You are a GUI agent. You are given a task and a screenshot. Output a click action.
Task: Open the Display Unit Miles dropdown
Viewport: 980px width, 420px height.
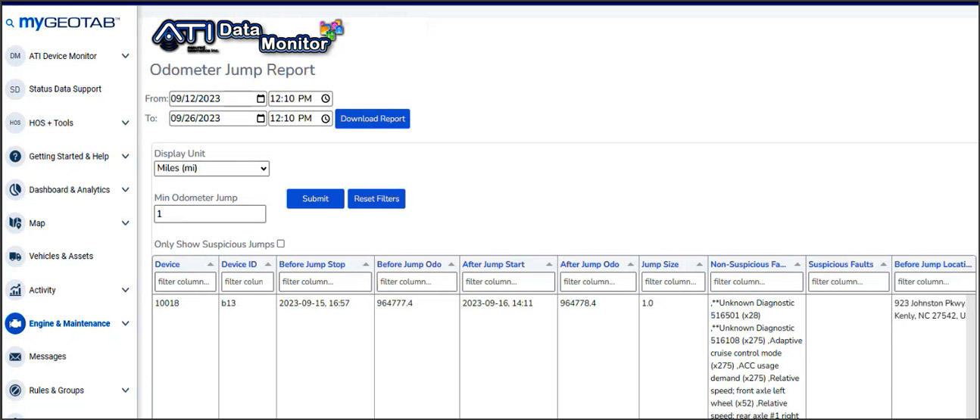tap(211, 169)
